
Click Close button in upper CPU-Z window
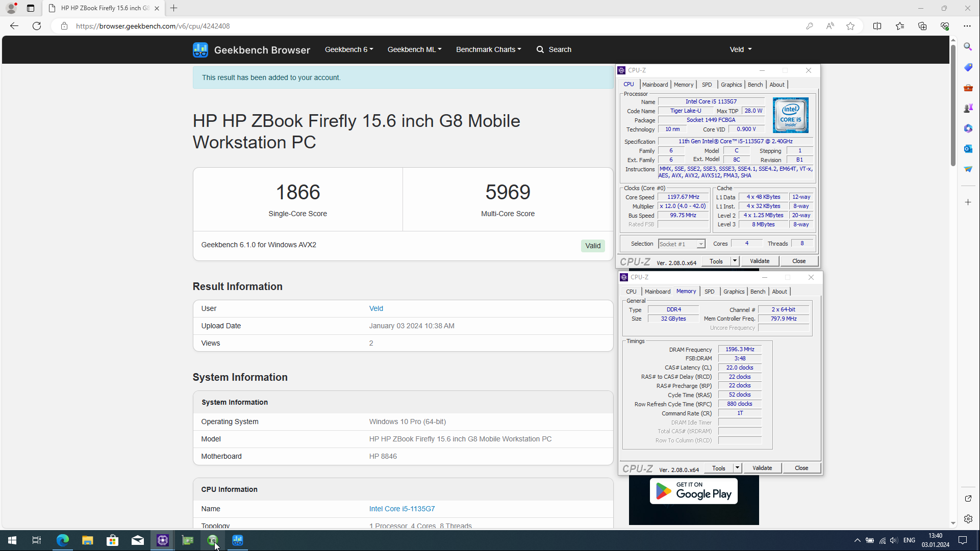(x=799, y=261)
